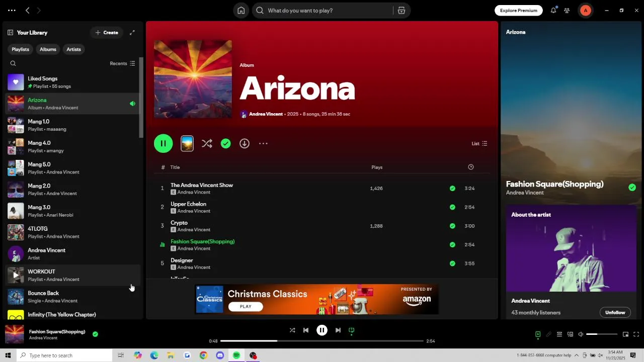Screen dimensions: 644x362
Task: Open the Browse icon in search bar
Action: pyautogui.click(x=401, y=11)
